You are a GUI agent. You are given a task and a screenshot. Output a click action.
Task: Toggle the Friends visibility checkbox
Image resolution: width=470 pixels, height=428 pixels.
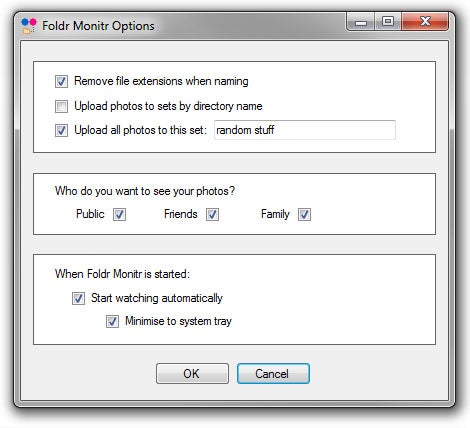click(x=212, y=214)
